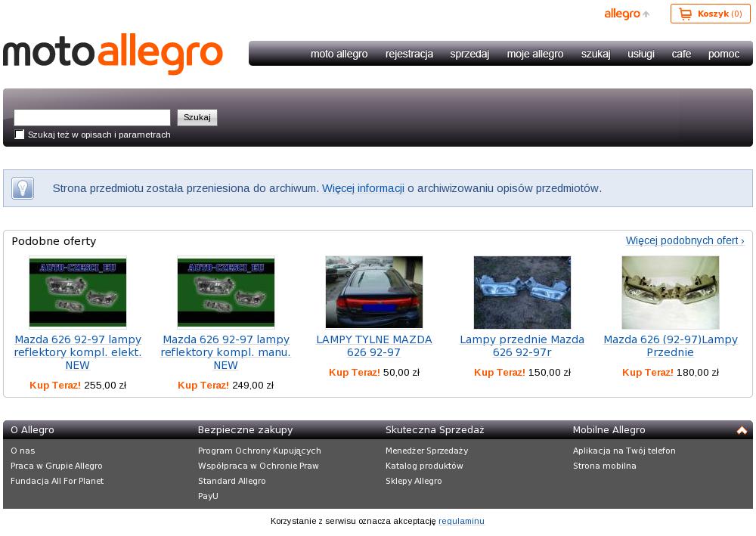Open the blue car rear lights thumbnail
This screenshot has height=536, width=756.
374,292
